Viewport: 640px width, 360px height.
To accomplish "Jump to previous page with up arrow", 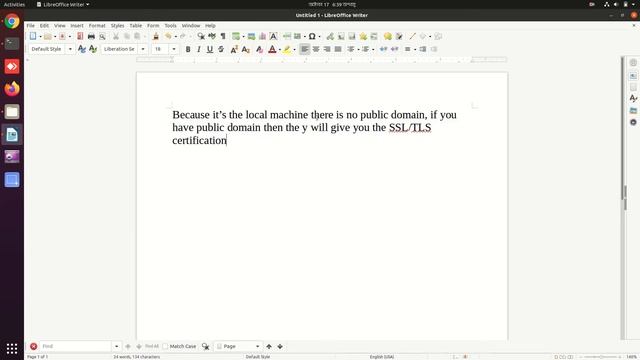I will [x=269, y=346].
